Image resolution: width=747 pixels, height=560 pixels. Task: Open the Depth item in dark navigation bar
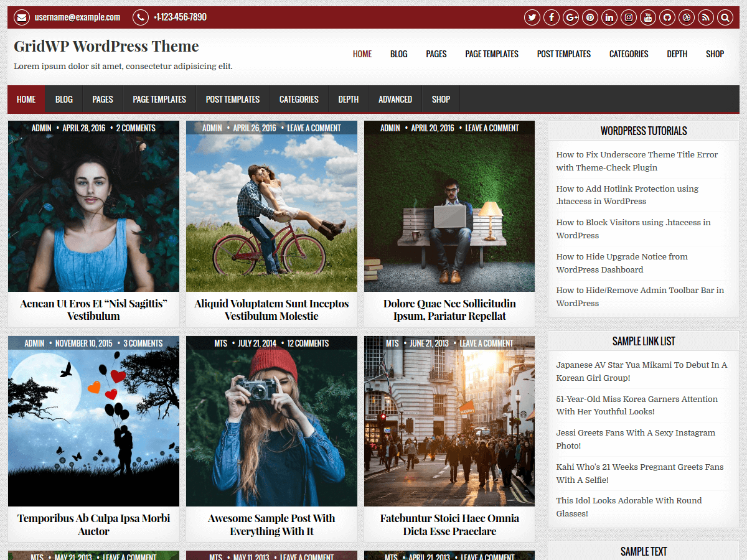tap(348, 100)
